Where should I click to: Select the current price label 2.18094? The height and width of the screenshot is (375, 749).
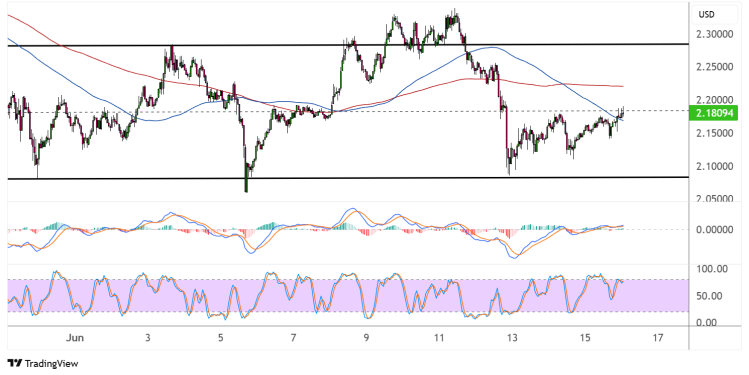click(714, 114)
